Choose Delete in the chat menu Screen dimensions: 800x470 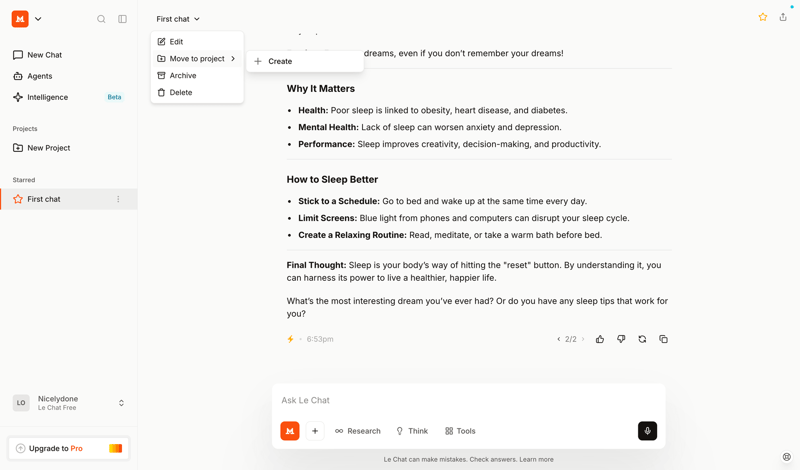point(181,92)
